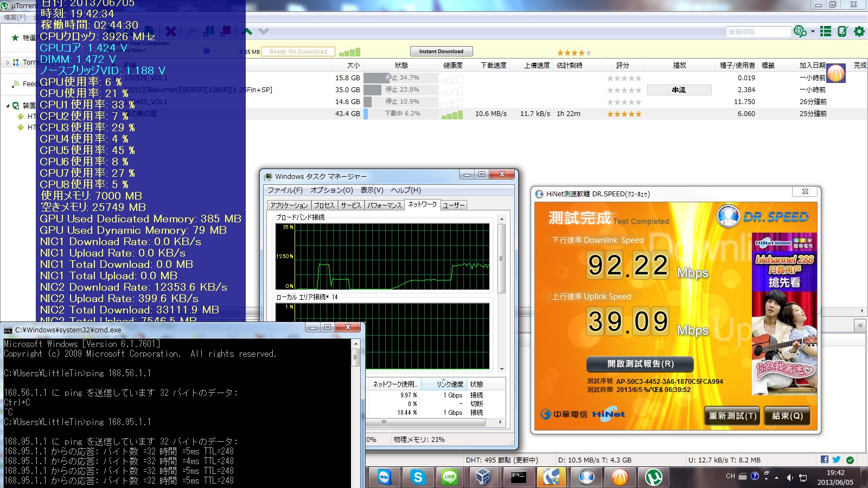
Task: Click the expand chevron below the torrent list
Action: 860,325
